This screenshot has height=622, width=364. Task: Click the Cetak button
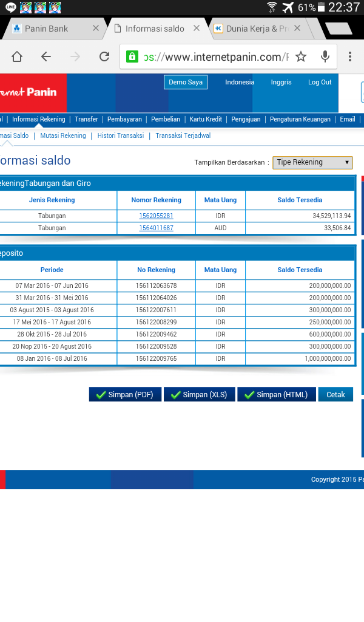click(x=335, y=394)
